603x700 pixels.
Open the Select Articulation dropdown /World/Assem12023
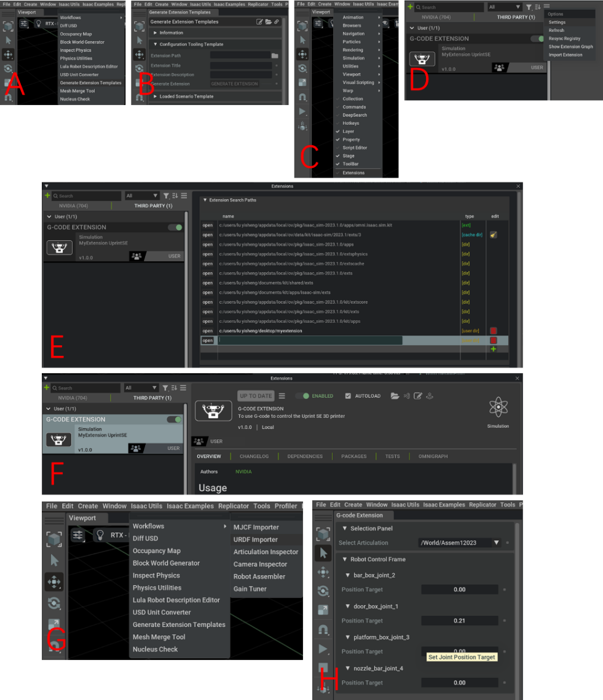[459, 543]
